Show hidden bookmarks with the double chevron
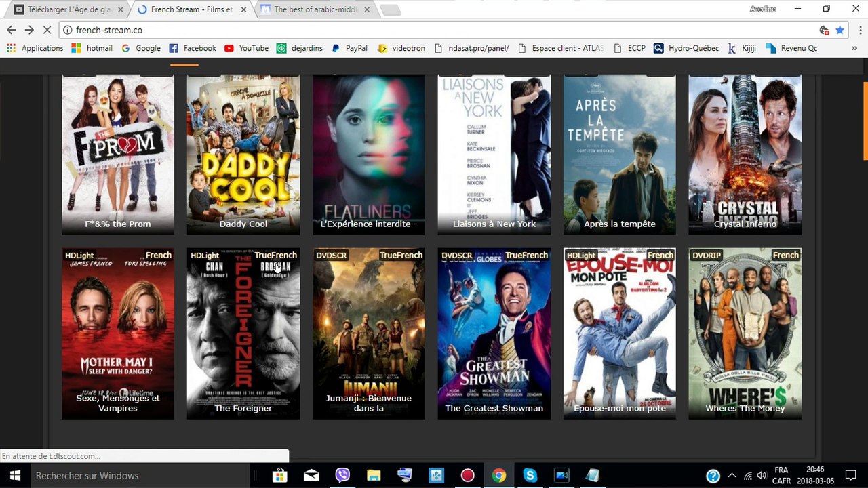Screen dimensions: 868x488 (x=854, y=48)
